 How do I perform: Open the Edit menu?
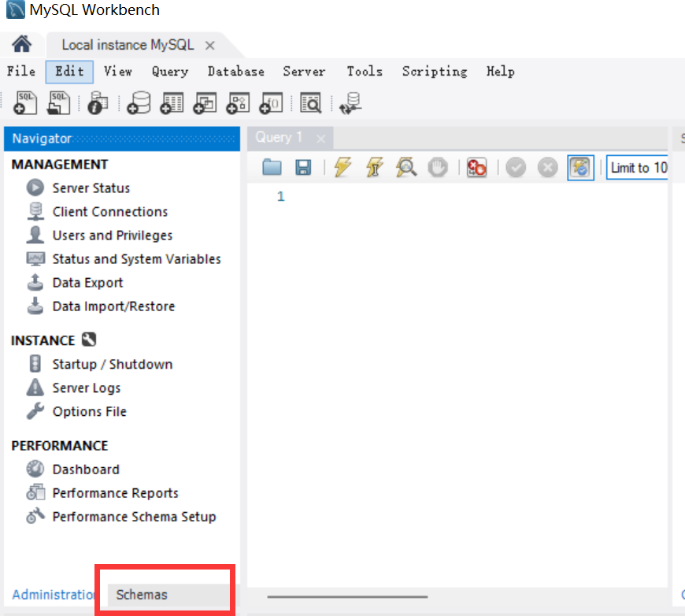[69, 72]
